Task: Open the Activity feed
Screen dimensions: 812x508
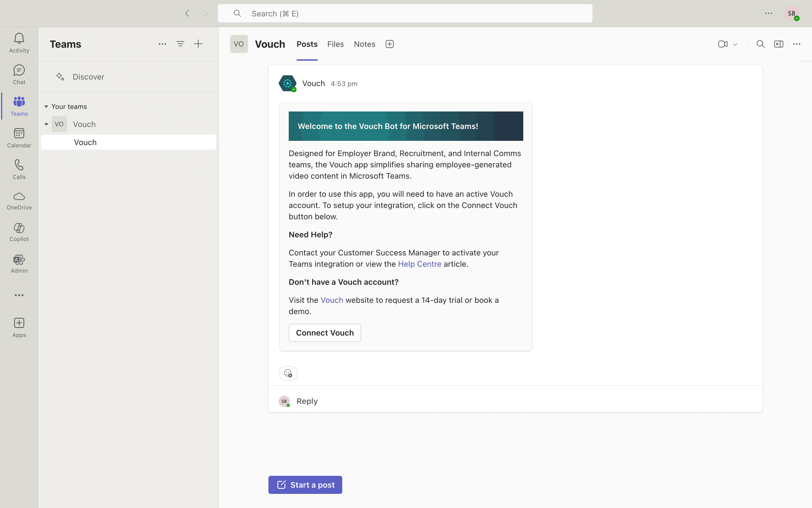Action: pos(19,43)
